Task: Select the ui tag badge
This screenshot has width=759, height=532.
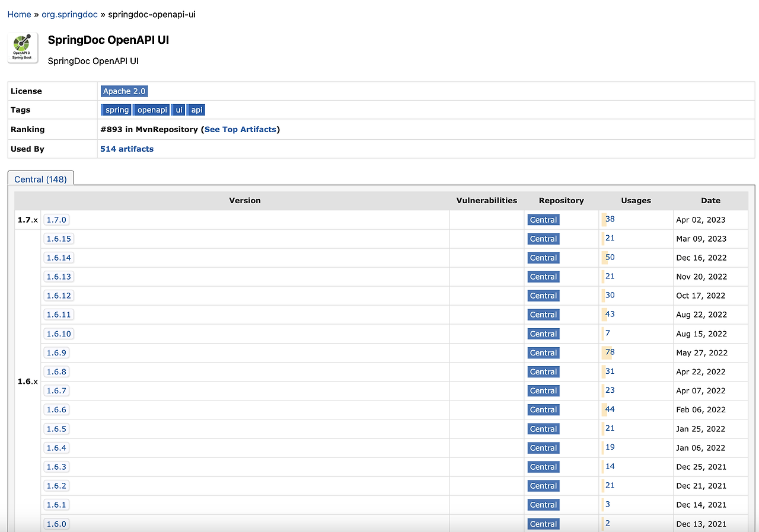Action: (x=179, y=110)
